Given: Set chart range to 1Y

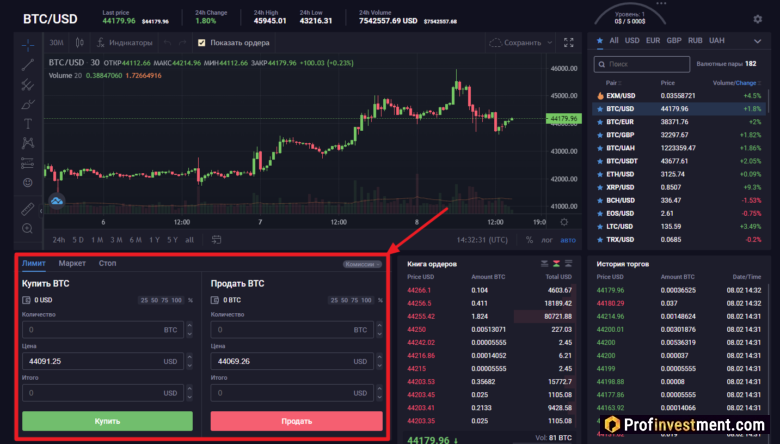Looking at the screenshot, I should (155, 240).
